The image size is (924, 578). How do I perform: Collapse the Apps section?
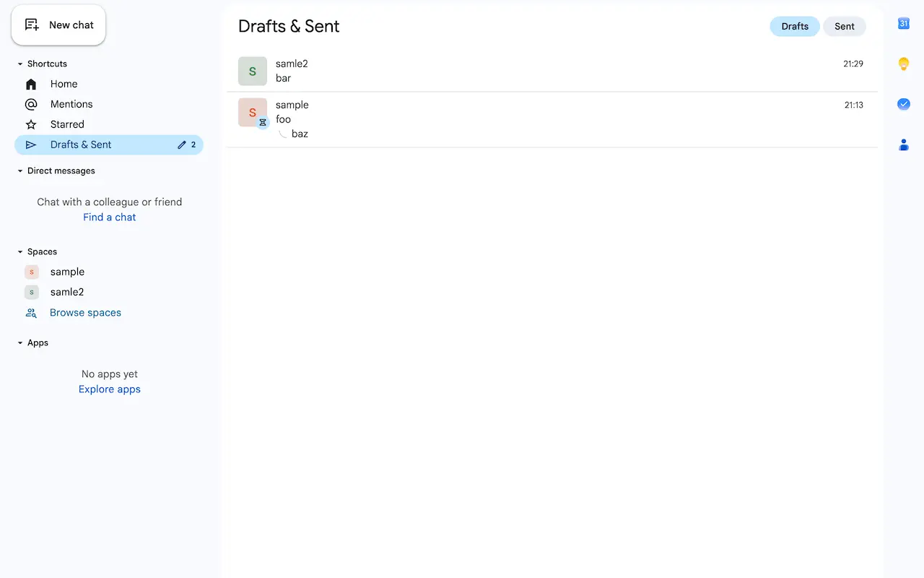(20, 342)
